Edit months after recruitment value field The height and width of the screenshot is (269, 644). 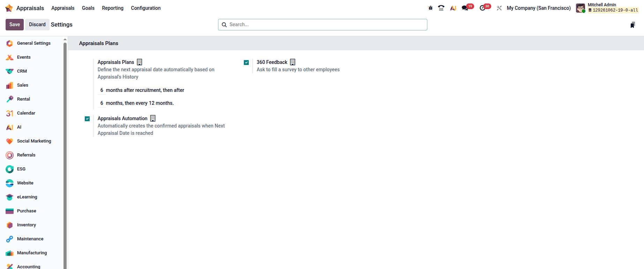102,90
